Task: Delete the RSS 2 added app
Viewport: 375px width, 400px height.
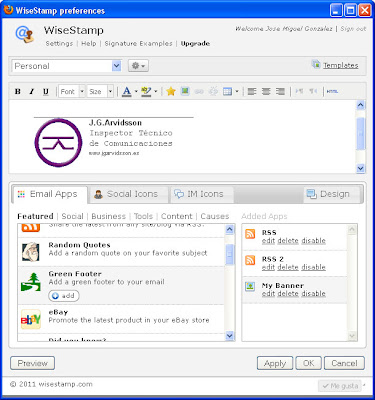Action: 288,267
